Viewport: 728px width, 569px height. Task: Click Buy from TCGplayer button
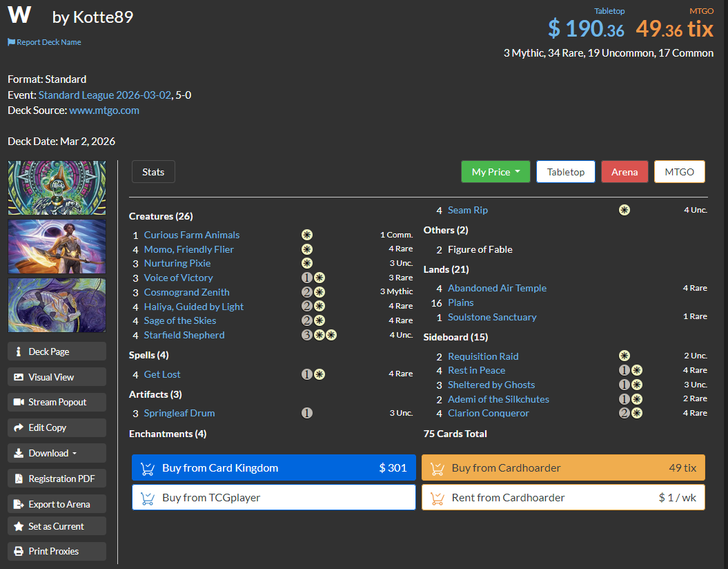click(x=274, y=497)
